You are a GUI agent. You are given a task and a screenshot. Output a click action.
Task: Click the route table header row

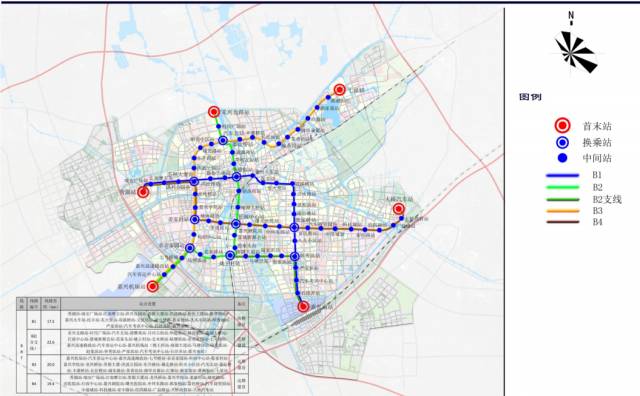pos(132,304)
